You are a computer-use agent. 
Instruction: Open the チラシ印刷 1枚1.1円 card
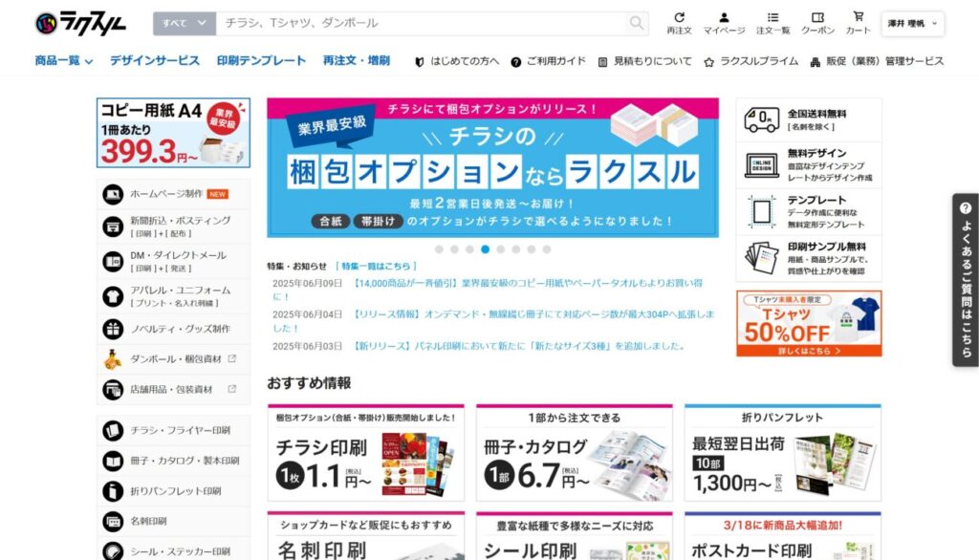coord(366,453)
